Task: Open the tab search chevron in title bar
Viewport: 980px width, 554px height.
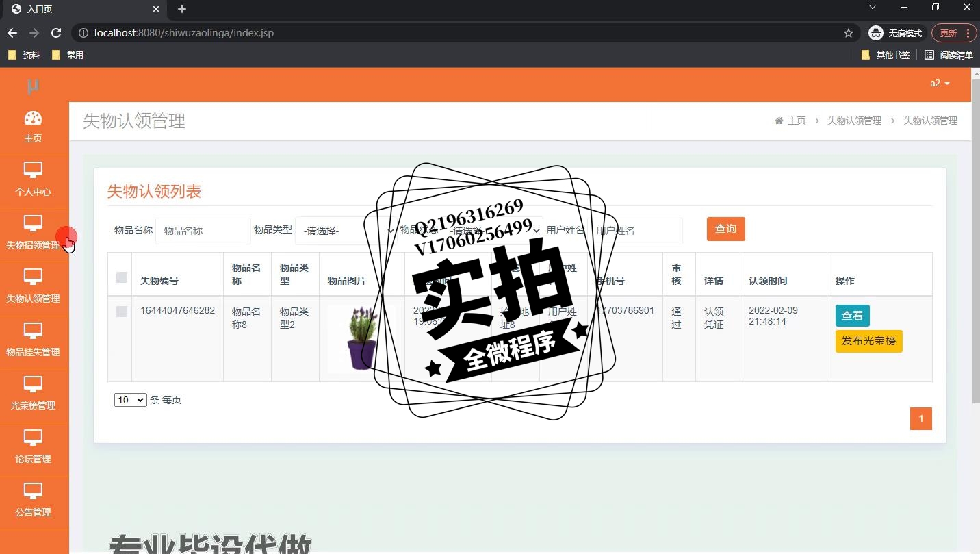Action: (x=873, y=7)
